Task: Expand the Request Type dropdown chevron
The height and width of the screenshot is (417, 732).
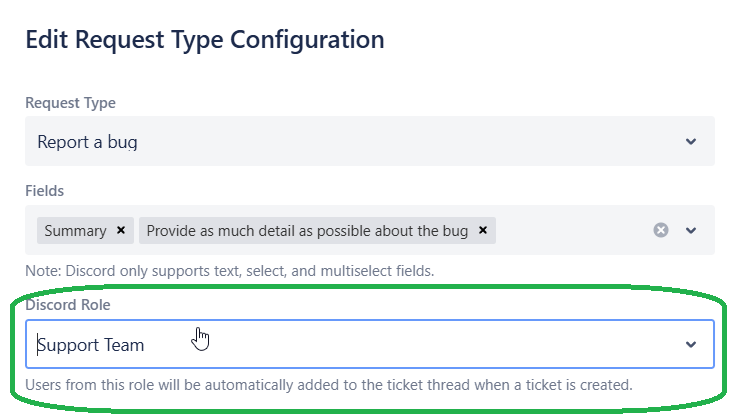Action: 691,142
